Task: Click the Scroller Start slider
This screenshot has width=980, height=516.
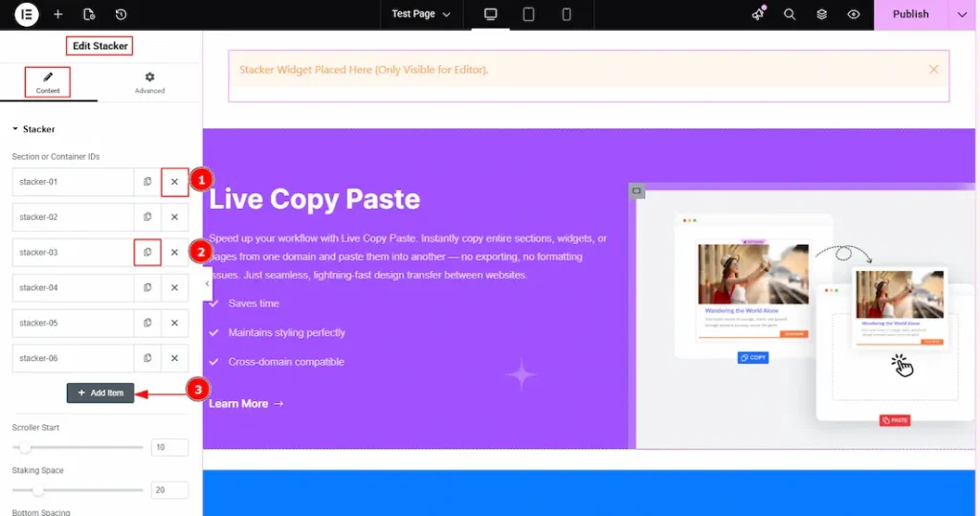Action: (x=78, y=447)
